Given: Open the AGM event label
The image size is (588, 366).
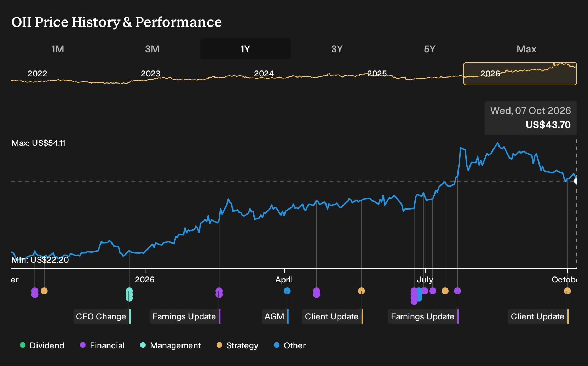Looking at the screenshot, I should [x=275, y=316].
